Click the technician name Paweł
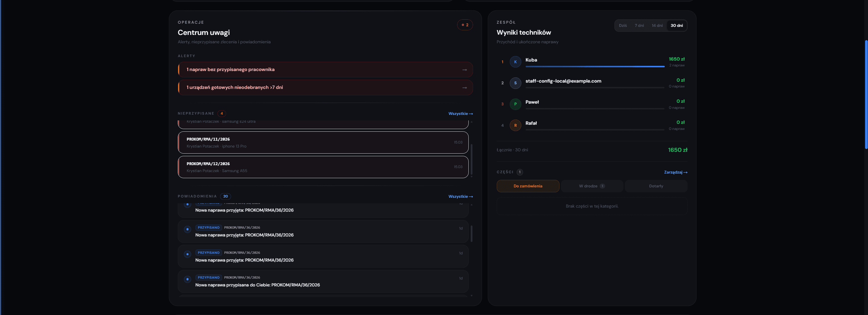The height and width of the screenshot is (315, 868). (532, 102)
